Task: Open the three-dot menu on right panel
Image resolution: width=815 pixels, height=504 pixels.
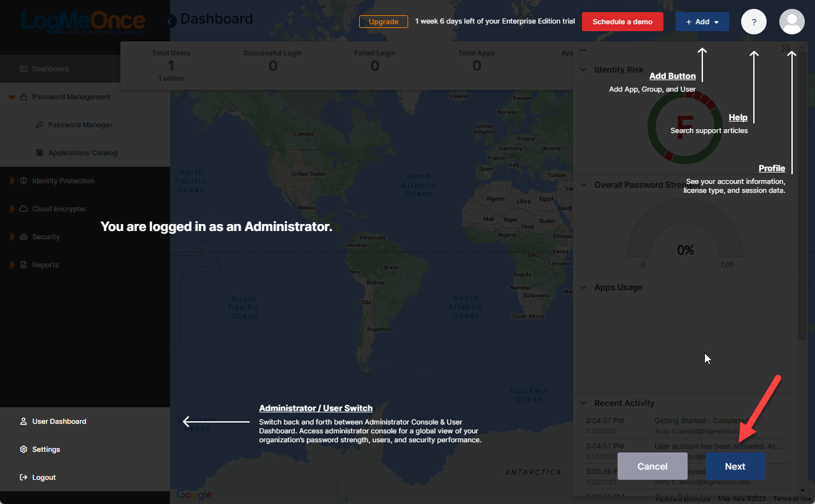Action: (583, 50)
